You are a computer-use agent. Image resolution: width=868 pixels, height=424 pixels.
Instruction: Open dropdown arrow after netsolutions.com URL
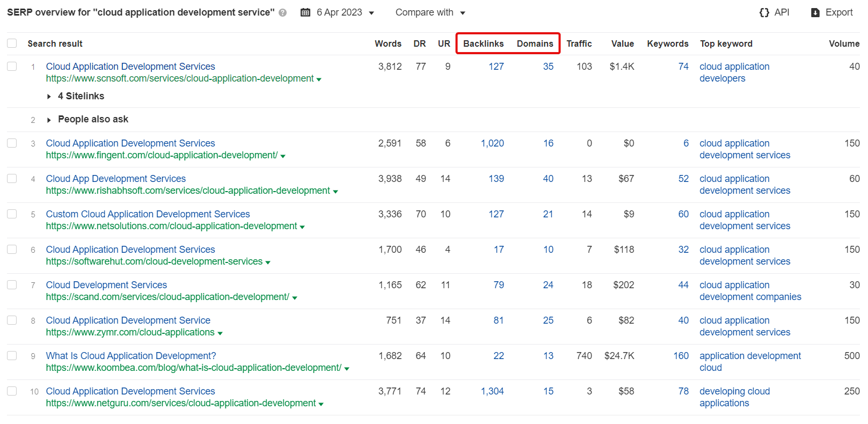click(302, 227)
